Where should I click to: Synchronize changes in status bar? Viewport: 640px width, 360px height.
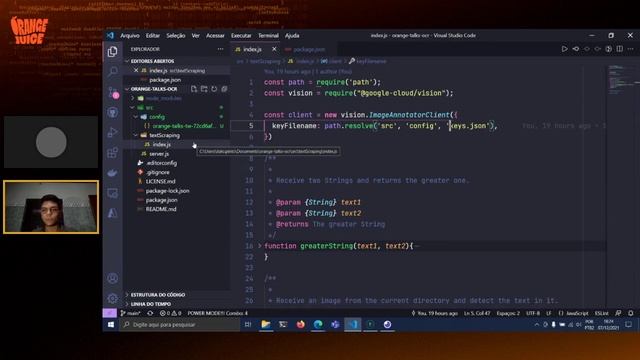click(150, 313)
